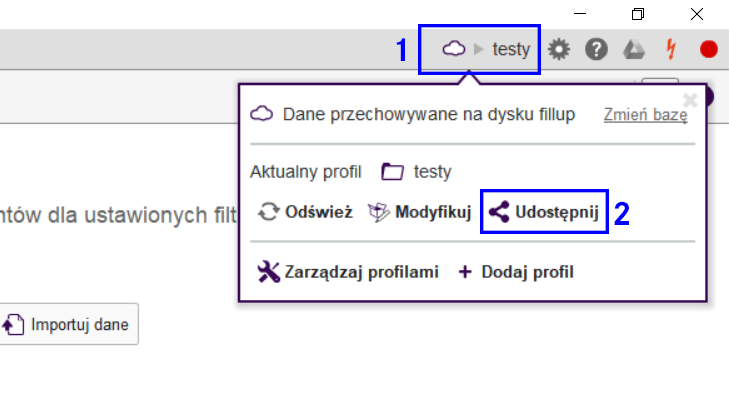The width and height of the screenshot is (729, 397).
Task: Click the red record circle icon
Action: click(x=709, y=49)
